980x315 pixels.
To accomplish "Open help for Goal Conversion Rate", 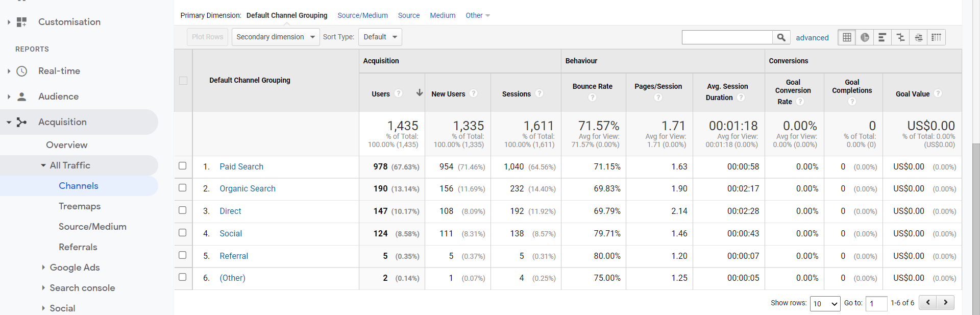I will click(800, 102).
